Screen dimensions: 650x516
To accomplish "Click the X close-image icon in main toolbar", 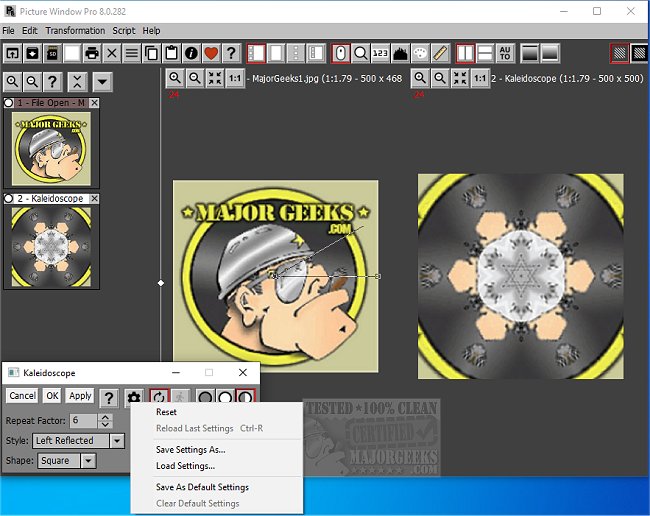I will tap(112, 53).
